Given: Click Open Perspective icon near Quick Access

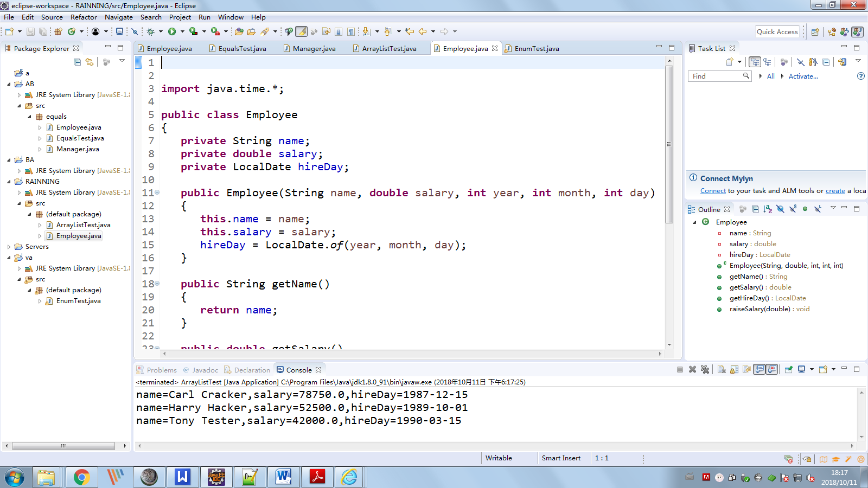Looking at the screenshot, I should coord(815,31).
